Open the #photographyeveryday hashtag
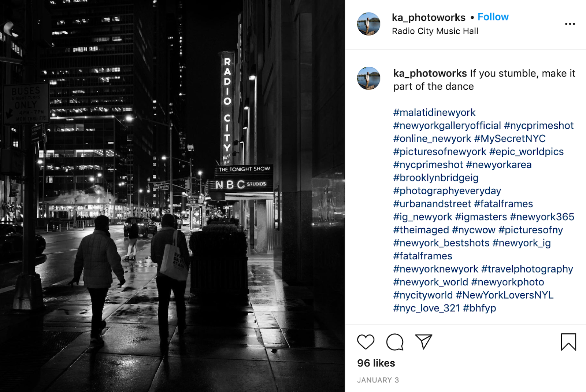Screen dimensions: 586x392 pyautogui.click(x=447, y=191)
